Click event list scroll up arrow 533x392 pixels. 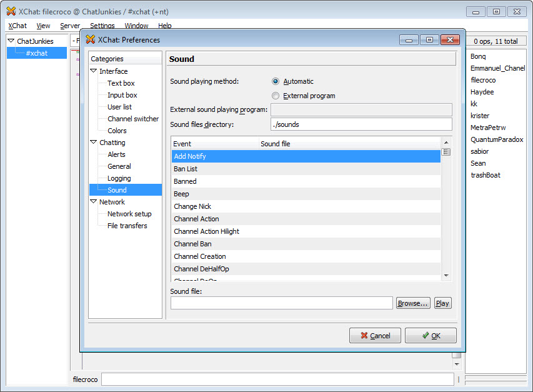[446, 143]
